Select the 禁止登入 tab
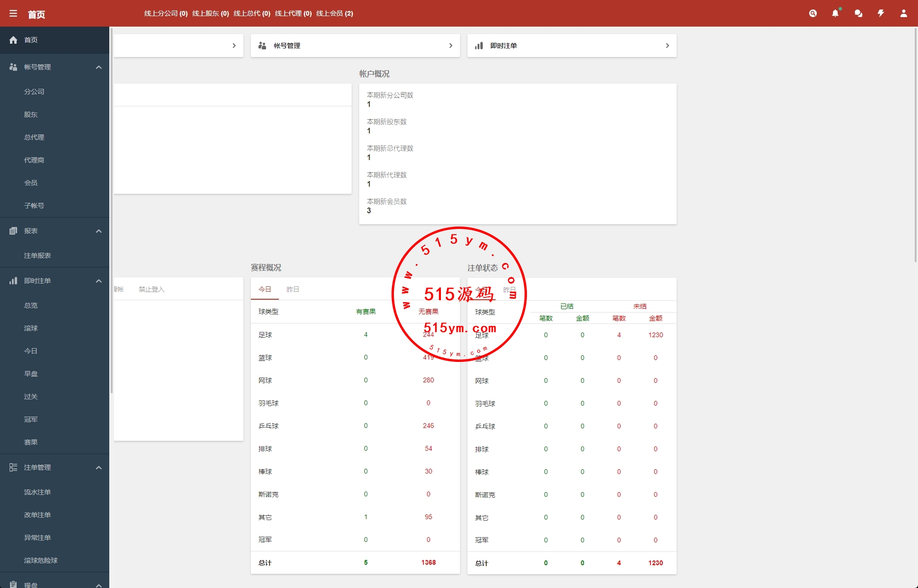The width and height of the screenshot is (918, 588). [x=151, y=289]
